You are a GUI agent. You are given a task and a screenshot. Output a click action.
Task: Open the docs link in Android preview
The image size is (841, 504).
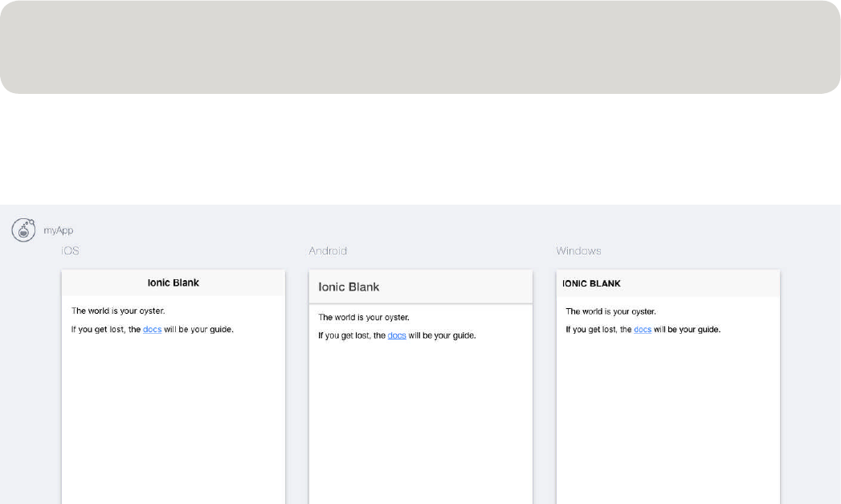click(397, 335)
